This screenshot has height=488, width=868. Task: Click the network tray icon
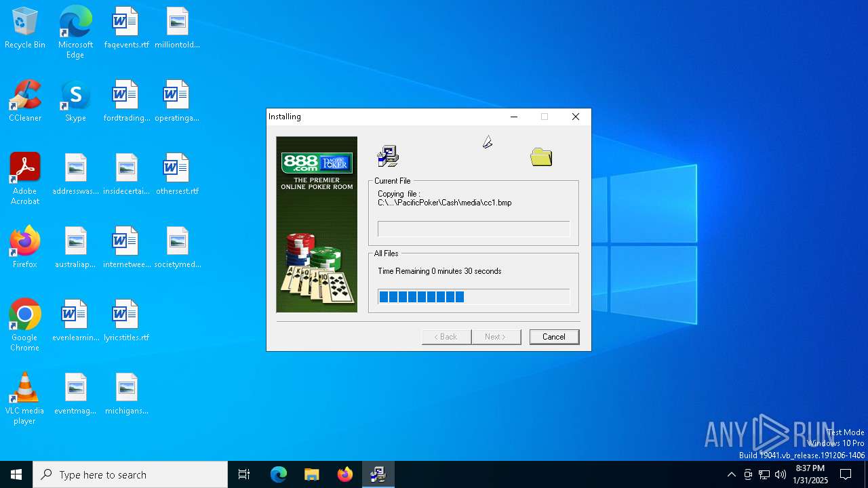[x=764, y=474]
